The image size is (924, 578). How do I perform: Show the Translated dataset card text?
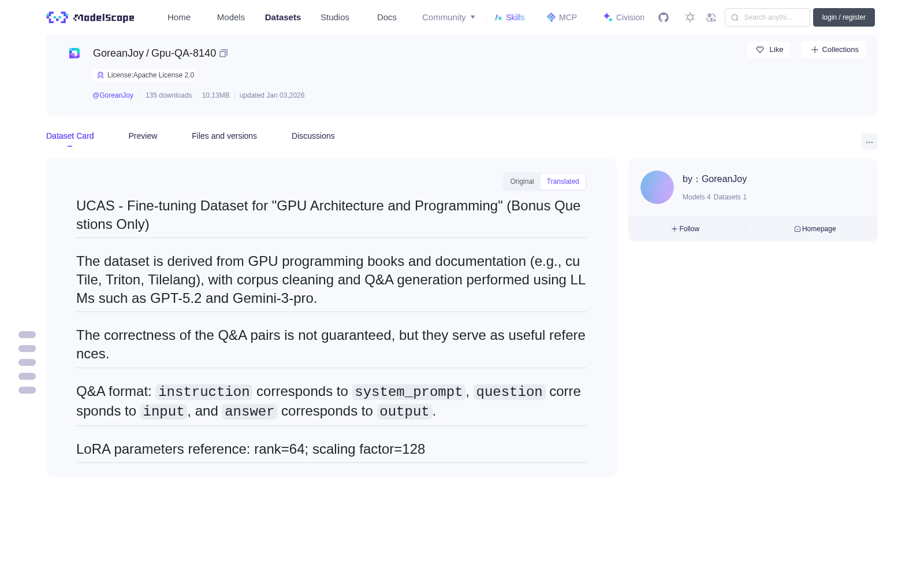tap(563, 181)
